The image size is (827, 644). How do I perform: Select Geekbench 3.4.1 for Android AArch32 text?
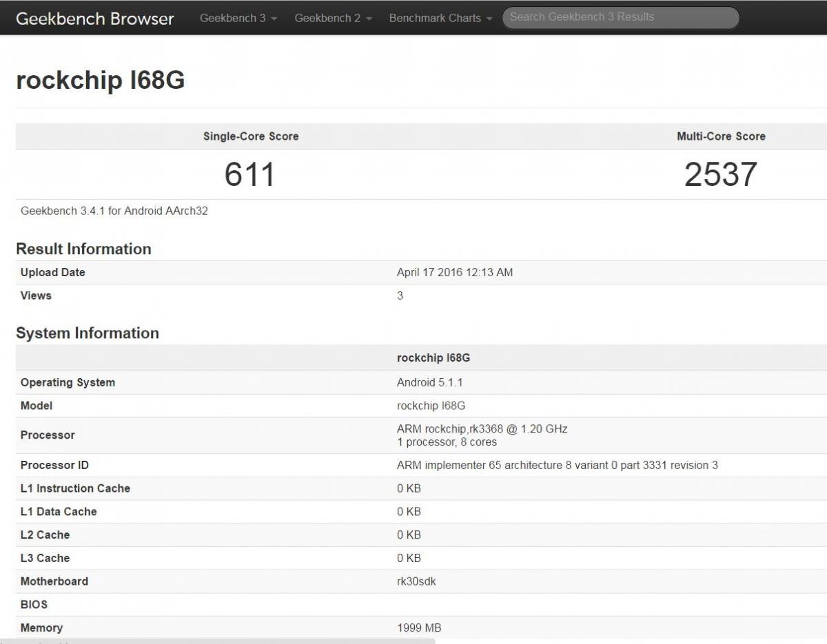pyautogui.click(x=114, y=211)
